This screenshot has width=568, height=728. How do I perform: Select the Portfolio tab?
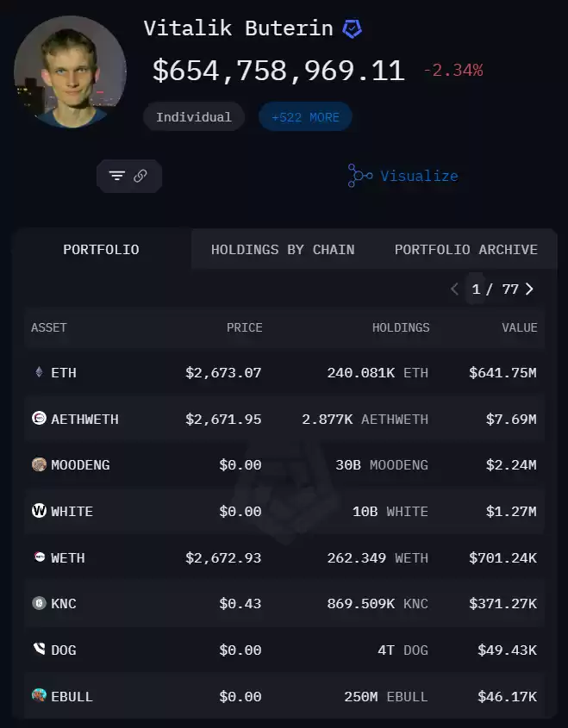coord(101,249)
